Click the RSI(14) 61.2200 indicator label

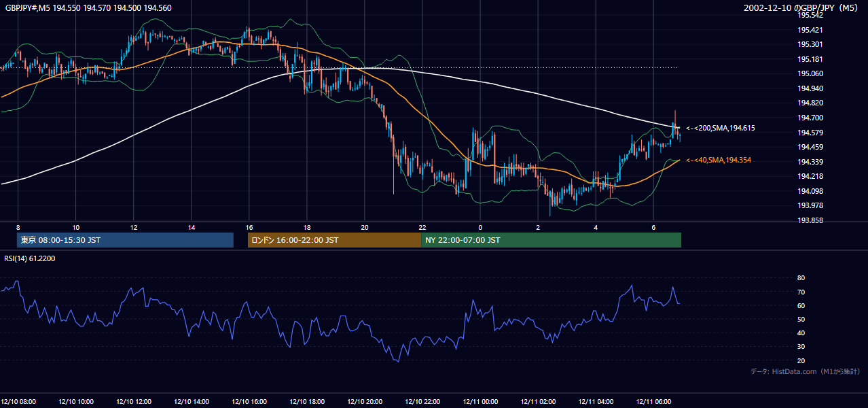[x=30, y=259]
